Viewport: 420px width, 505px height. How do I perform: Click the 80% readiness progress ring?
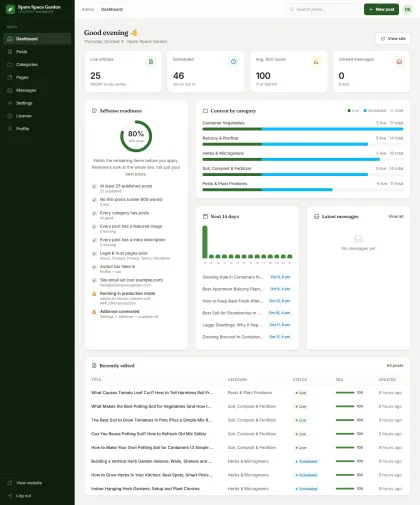136,136
